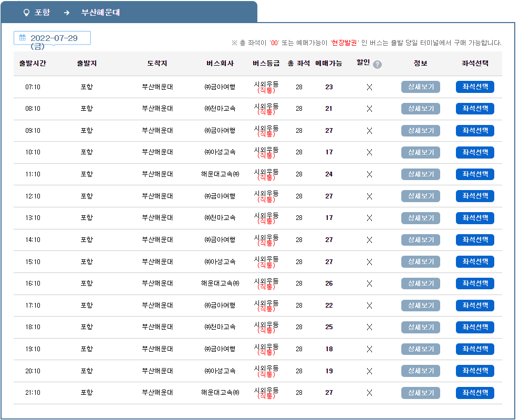The width and height of the screenshot is (520, 420).
Task: Click 좌석선택 for the 18:10 천마고속 departure
Action: click(474, 327)
